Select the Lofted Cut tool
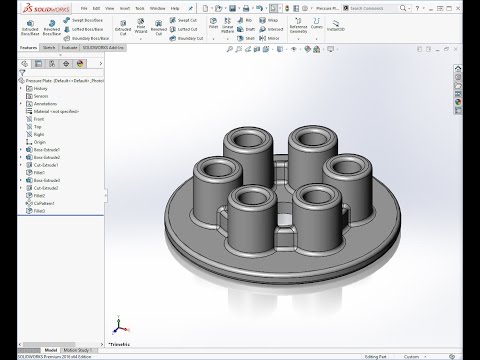Screen dimensions: 480x360 tap(183, 29)
